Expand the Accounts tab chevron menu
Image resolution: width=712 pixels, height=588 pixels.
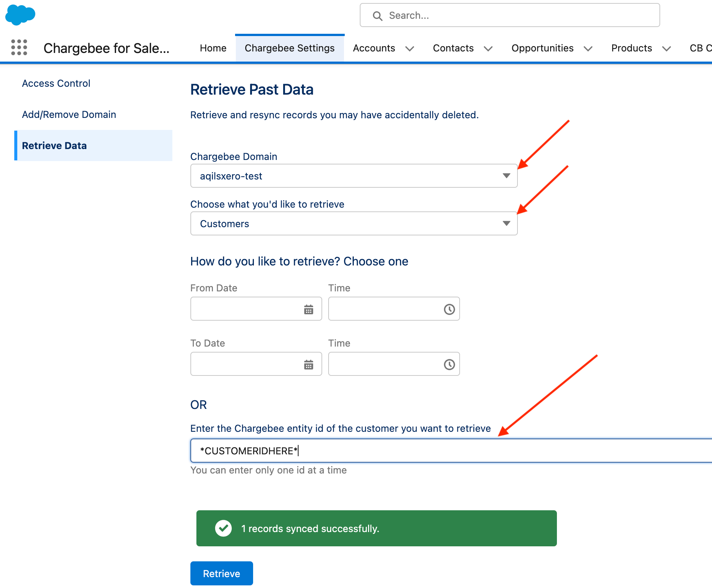coord(410,48)
